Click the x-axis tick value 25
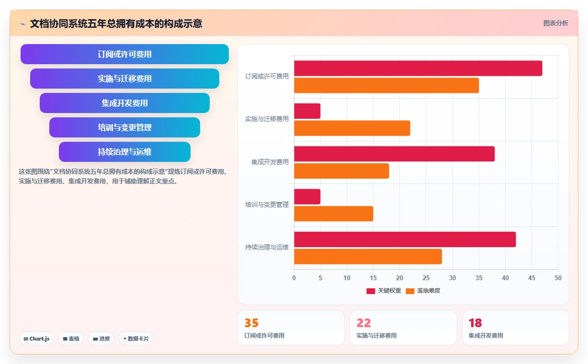The image size is (588, 364). coord(426,278)
